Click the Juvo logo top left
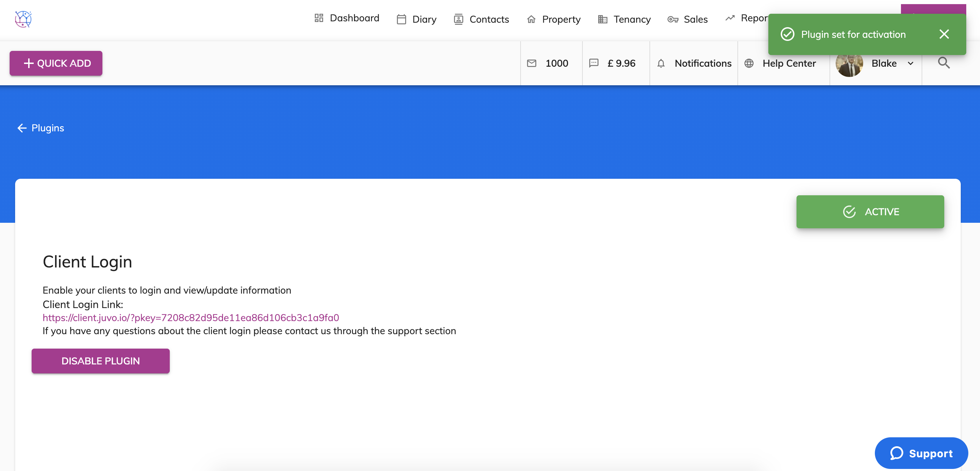This screenshot has width=980, height=471. (x=23, y=19)
